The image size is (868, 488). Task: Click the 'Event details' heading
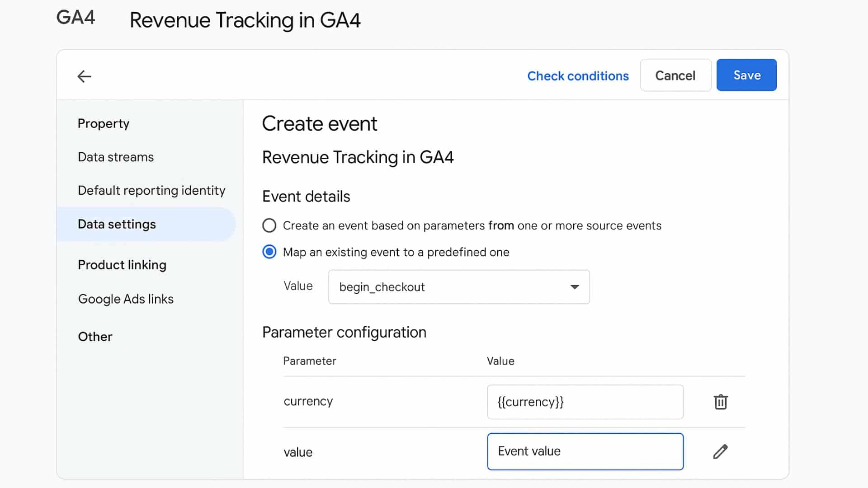[x=306, y=197]
